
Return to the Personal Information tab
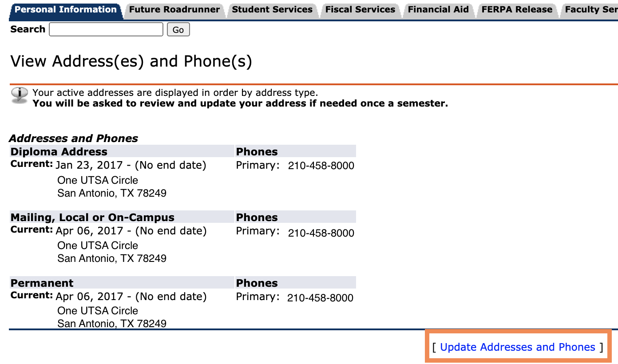point(65,8)
